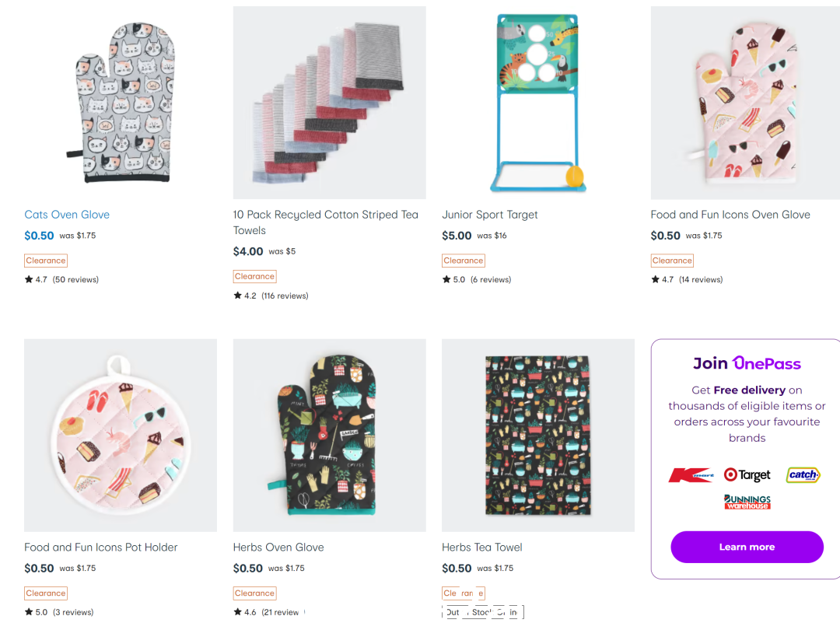This screenshot has width=840, height=630.
Task: Open the Food and Fun Icons Pot Holder image
Action: (x=121, y=435)
